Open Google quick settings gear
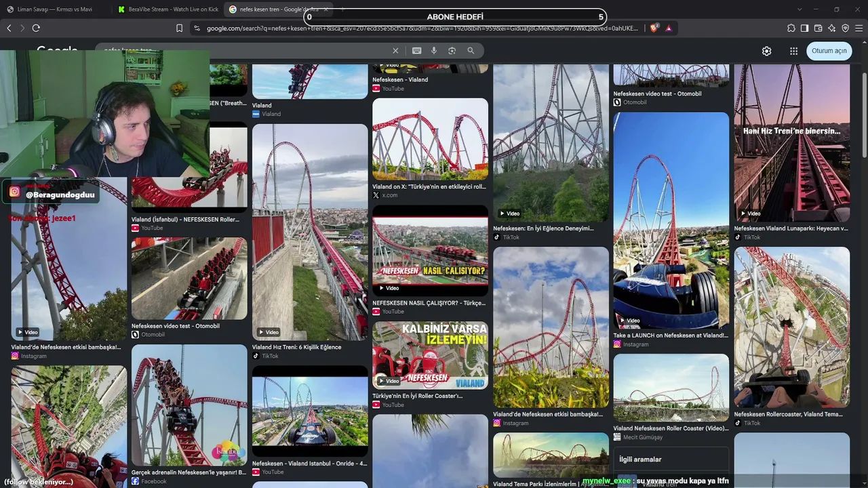The height and width of the screenshot is (488, 868). click(766, 51)
